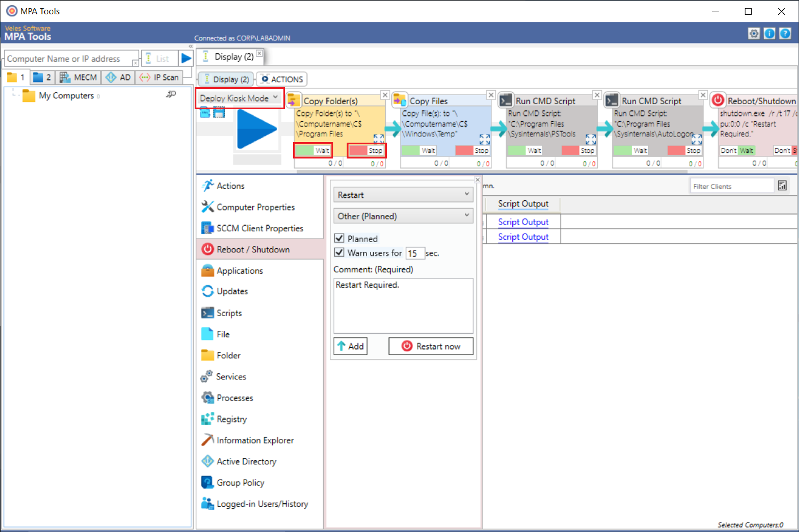Click the second Run CMD Script terminal icon
Image resolution: width=799 pixels, height=532 pixels.
coord(612,100)
